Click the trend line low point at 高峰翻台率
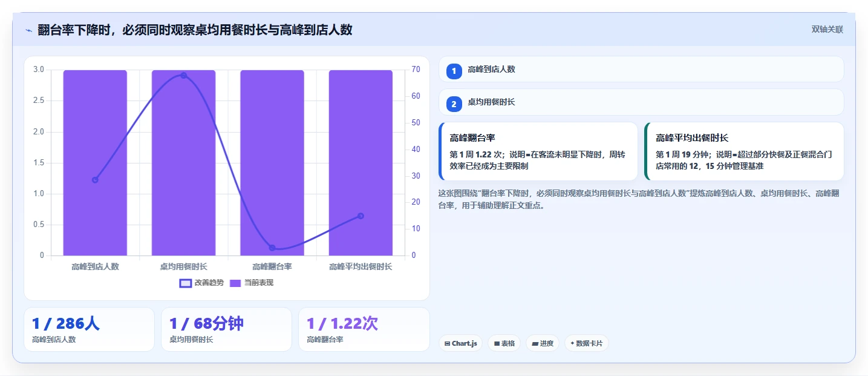The width and height of the screenshot is (868, 376). (272, 248)
